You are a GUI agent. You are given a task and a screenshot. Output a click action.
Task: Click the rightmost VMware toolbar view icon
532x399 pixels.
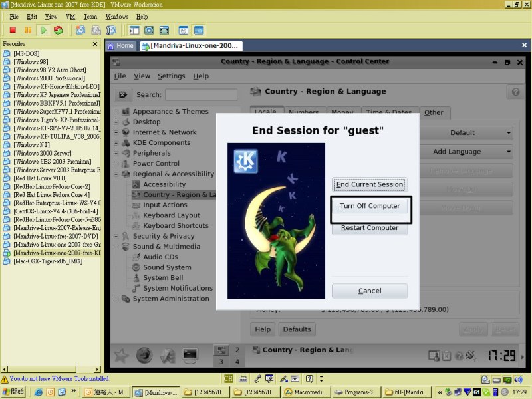click(199, 30)
